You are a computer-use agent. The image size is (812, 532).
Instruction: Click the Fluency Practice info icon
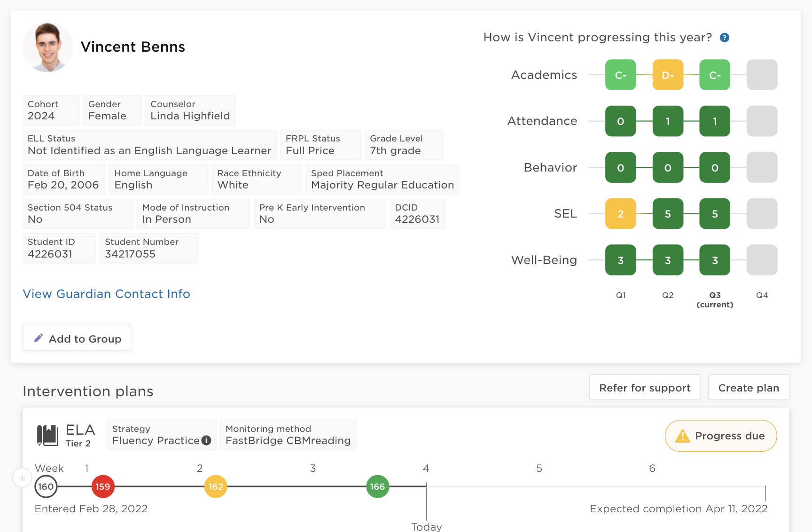pyautogui.click(x=206, y=440)
